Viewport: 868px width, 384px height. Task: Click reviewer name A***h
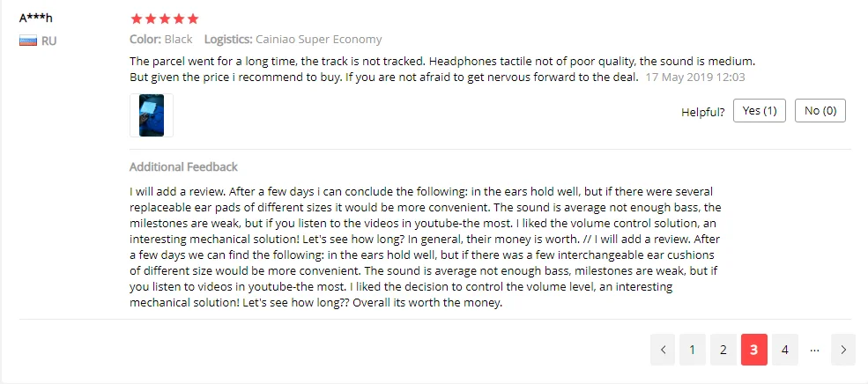coord(36,18)
